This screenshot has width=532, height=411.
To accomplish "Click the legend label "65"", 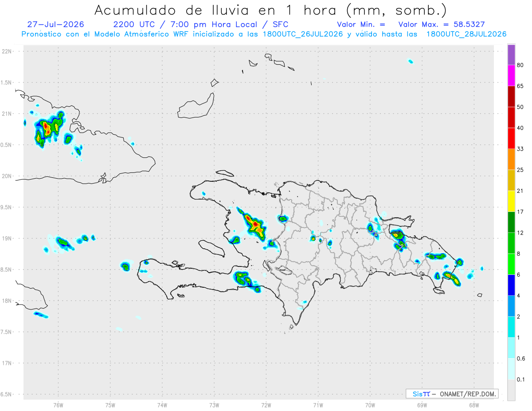I will click(520, 86).
